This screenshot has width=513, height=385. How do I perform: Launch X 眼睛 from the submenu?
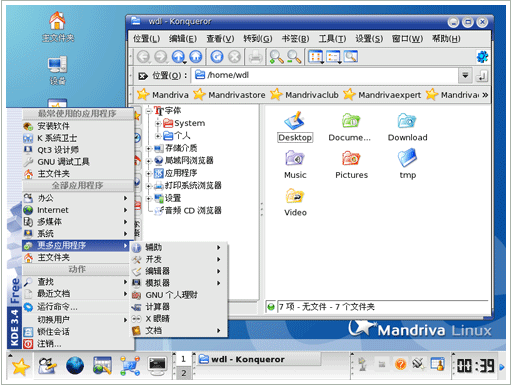tap(179, 319)
